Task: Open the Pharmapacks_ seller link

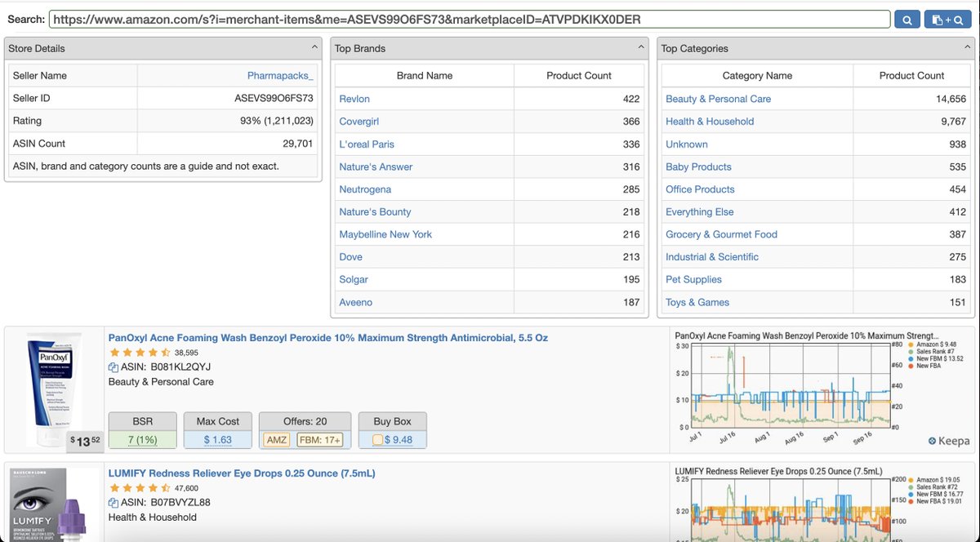Action: point(280,76)
